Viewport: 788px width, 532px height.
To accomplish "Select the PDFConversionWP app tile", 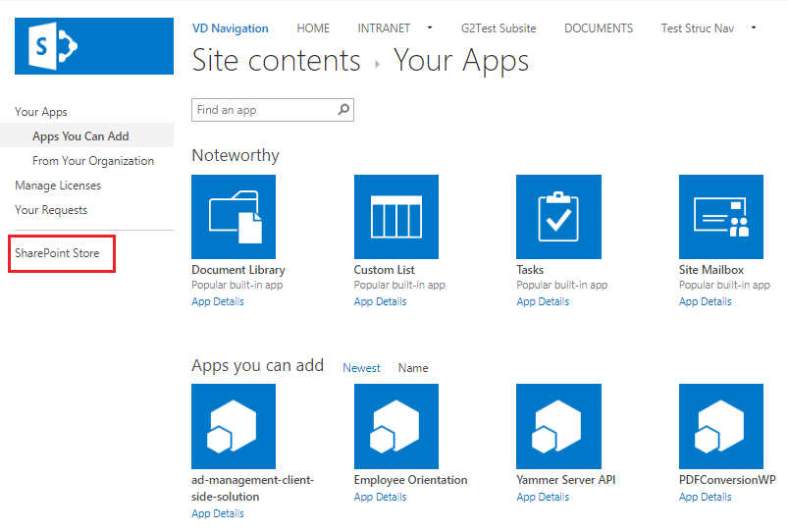I will point(721,426).
